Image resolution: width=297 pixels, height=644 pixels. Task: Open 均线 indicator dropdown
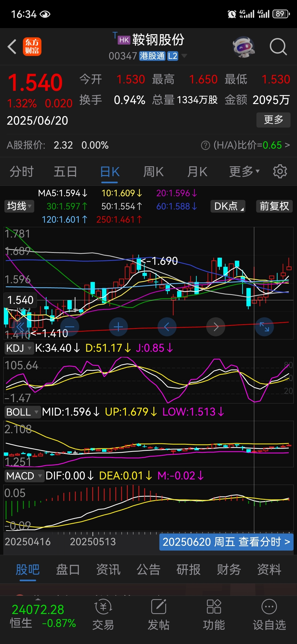coord(19,206)
